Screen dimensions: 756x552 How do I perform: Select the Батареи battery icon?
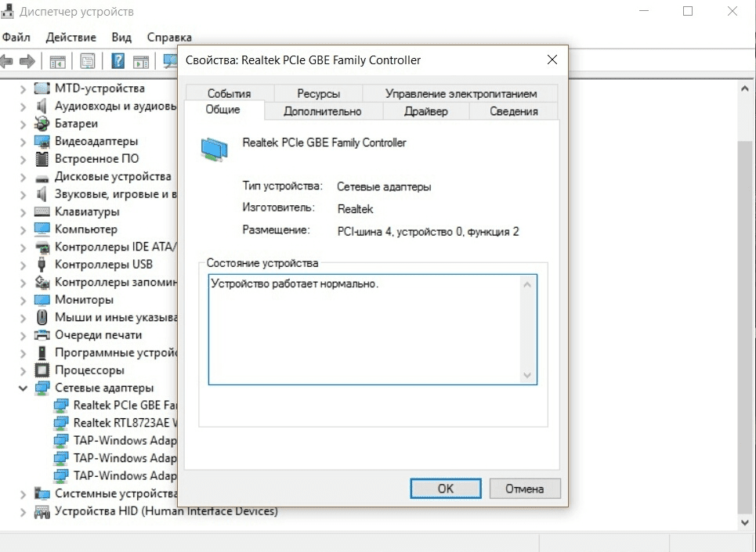pos(42,124)
